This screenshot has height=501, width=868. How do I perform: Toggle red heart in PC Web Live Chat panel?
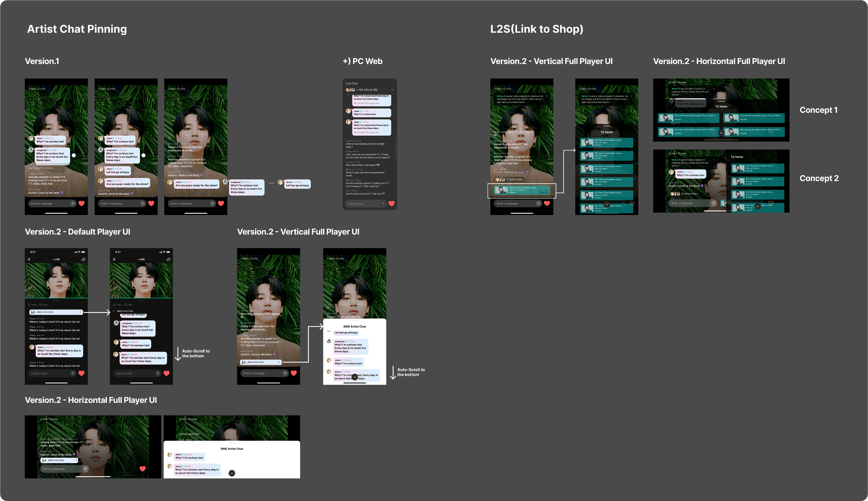pyautogui.click(x=392, y=204)
